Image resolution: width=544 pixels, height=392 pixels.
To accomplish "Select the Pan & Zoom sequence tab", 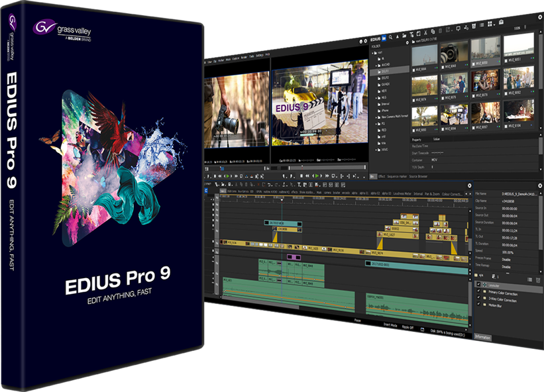I will point(432,194).
